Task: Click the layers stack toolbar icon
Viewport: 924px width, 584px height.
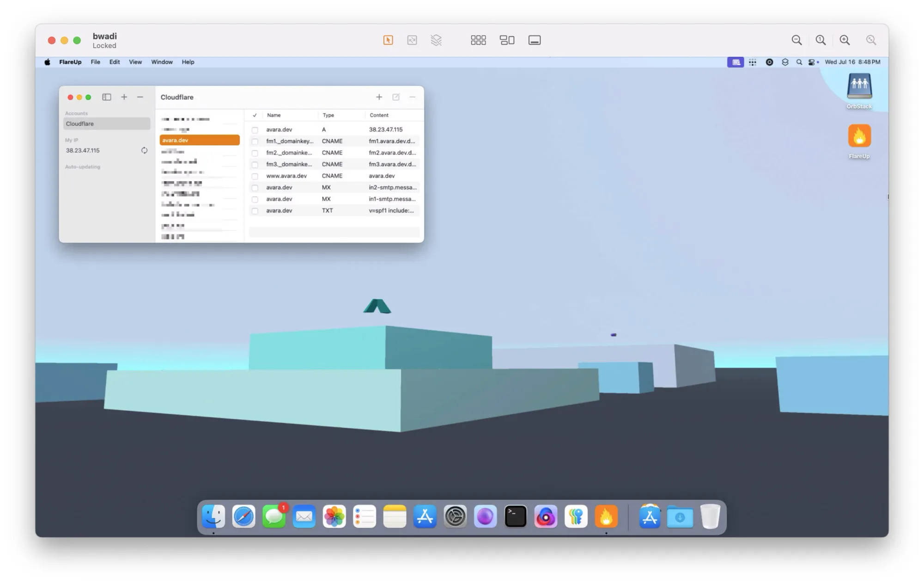Action: coord(436,40)
